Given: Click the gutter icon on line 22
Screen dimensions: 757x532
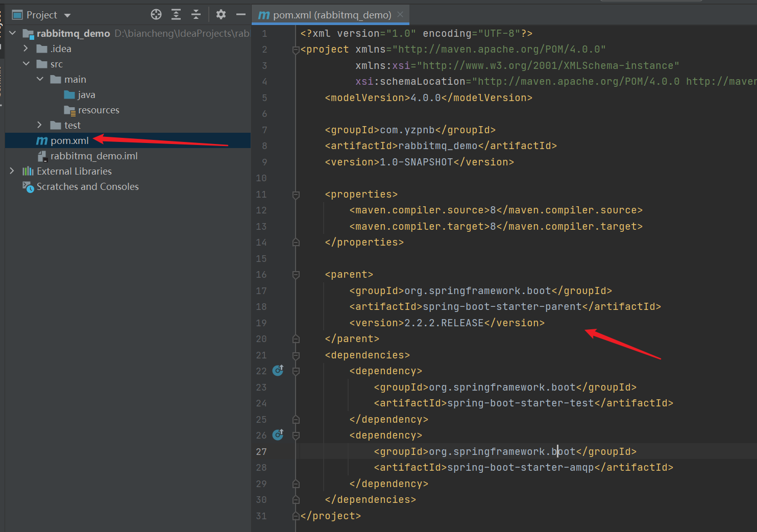Looking at the screenshot, I should coord(278,370).
